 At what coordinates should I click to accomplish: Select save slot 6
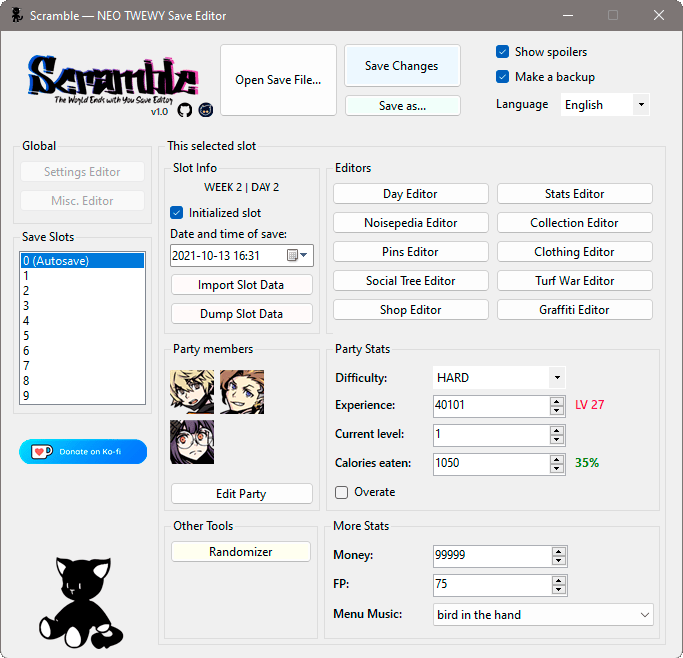tap(82, 351)
